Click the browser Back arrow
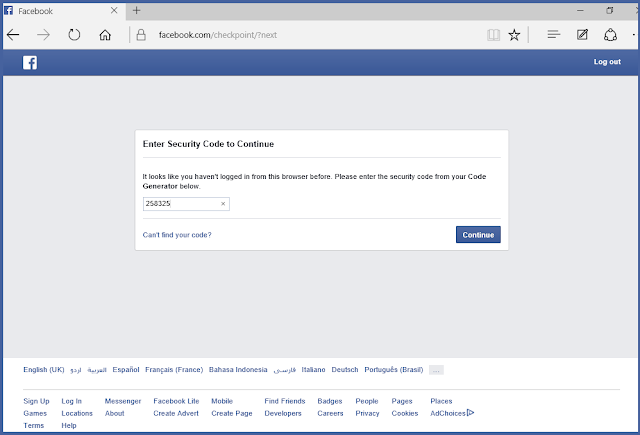This screenshot has width=640, height=435. pyautogui.click(x=13, y=35)
